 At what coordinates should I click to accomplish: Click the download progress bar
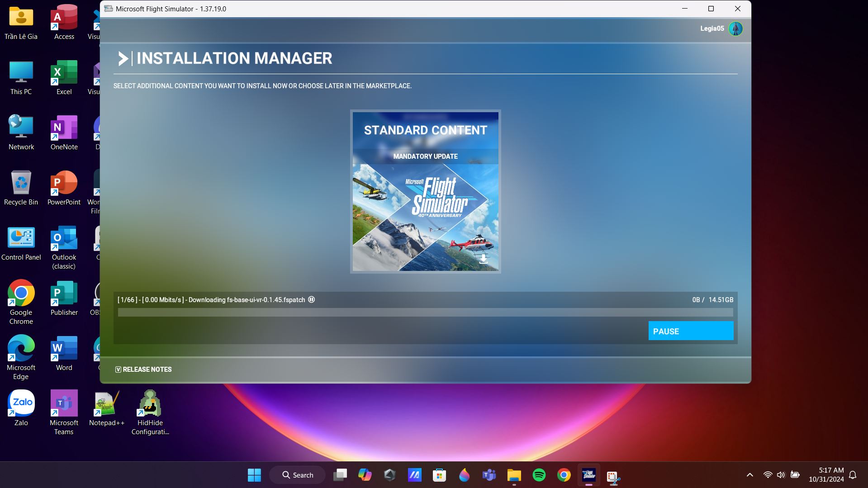click(x=425, y=313)
